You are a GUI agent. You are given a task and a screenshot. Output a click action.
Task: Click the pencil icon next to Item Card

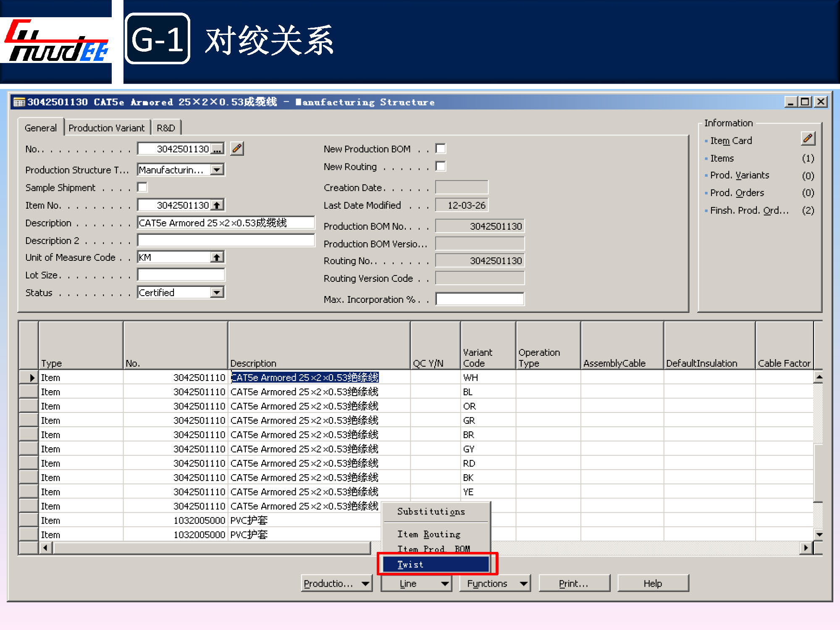pos(807,139)
